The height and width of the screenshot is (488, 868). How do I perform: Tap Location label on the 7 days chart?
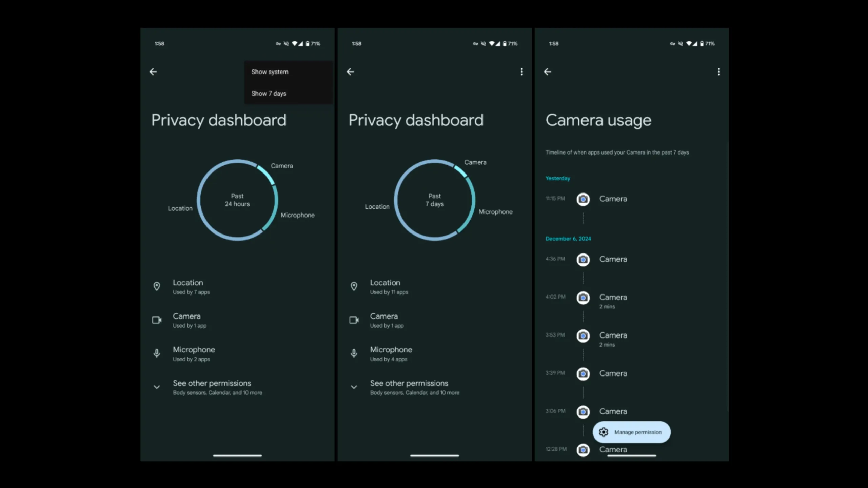click(x=377, y=207)
